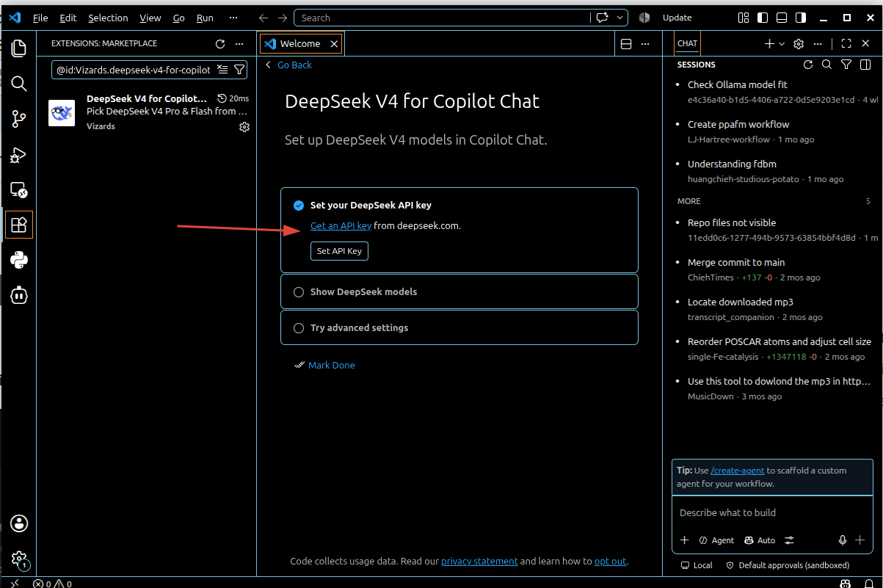This screenshot has width=883, height=588.
Task: Customize layout icon in title bar
Action: click(x=744, y=18)
